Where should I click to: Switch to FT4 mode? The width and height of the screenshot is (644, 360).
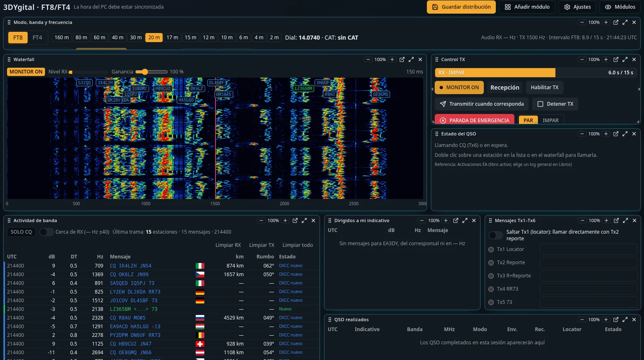point(38,38)
